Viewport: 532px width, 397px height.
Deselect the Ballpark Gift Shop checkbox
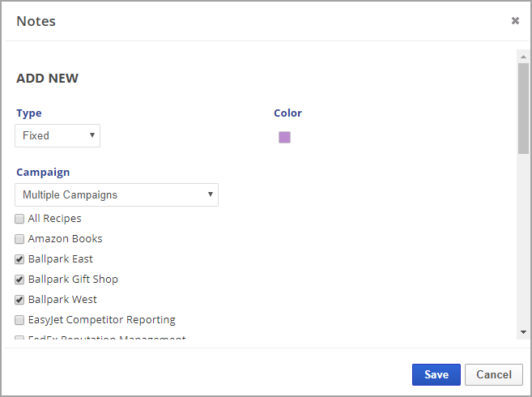point(19,280)
